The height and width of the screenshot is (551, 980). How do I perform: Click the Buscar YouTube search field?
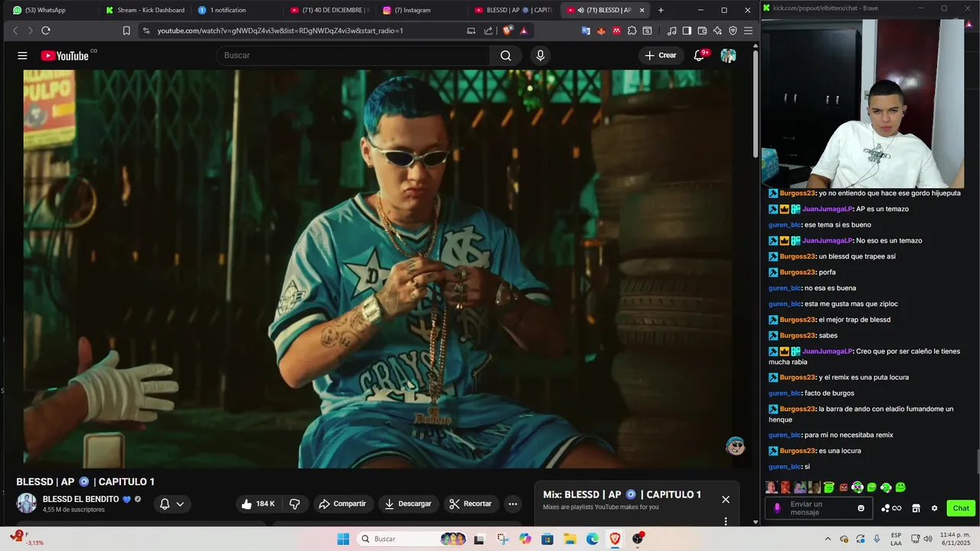pos(352,55)
